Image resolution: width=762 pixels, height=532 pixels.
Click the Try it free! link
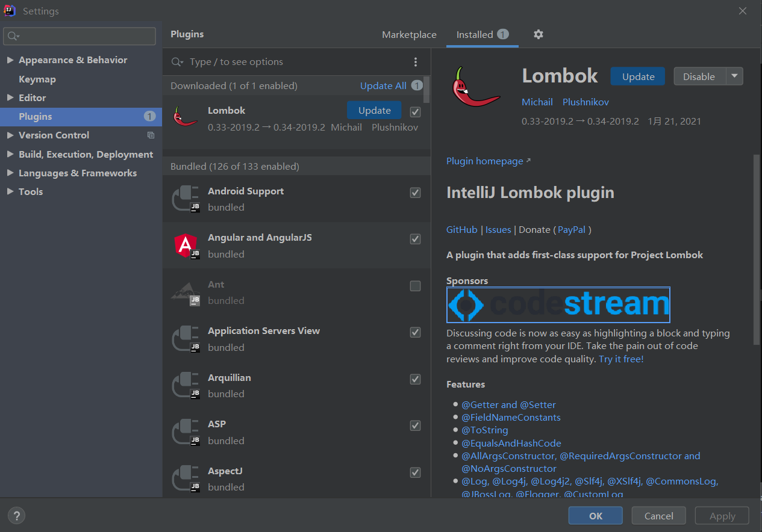click(x=621, y=359)
